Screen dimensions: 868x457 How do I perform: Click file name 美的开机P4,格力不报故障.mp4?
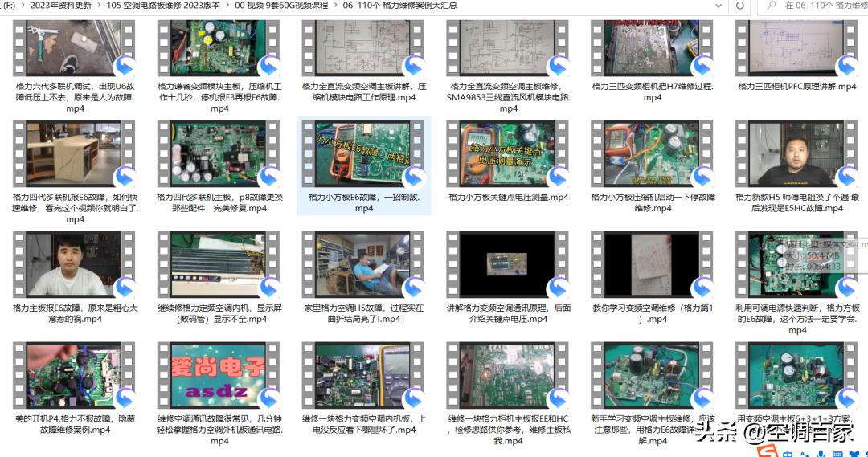pos(76,424)
